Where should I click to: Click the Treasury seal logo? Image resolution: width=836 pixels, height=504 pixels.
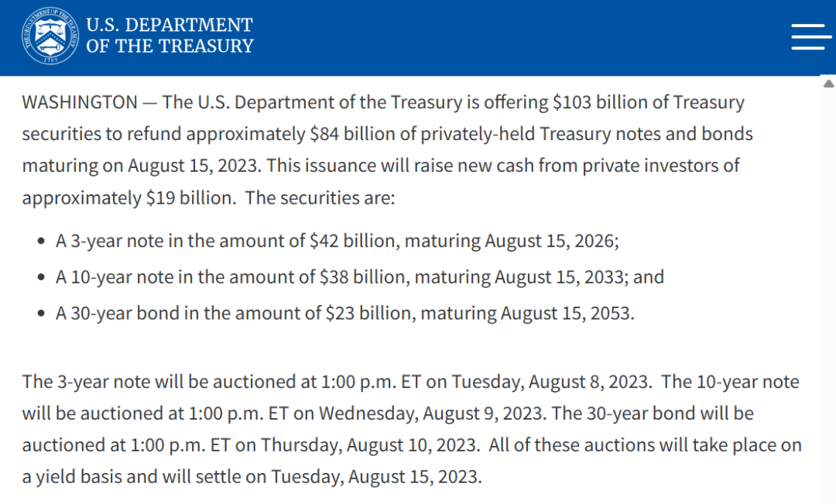pyautogui.click(x=50, y=36)
